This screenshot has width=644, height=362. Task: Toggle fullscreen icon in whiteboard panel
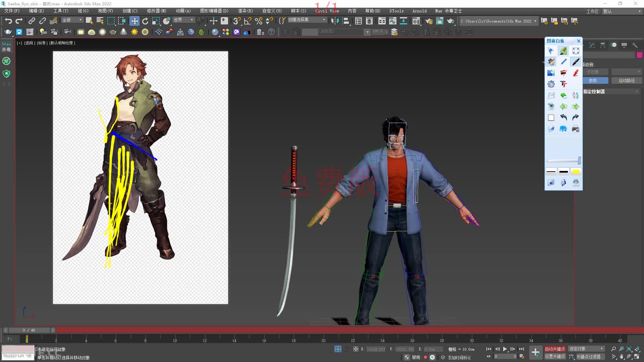click(576, 51)
